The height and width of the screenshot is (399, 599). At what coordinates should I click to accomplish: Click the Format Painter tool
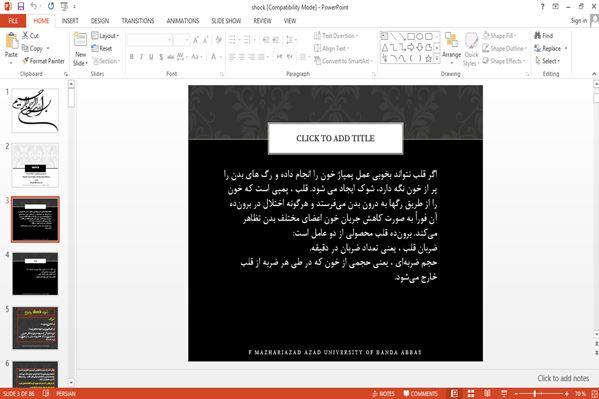[43, 61]
